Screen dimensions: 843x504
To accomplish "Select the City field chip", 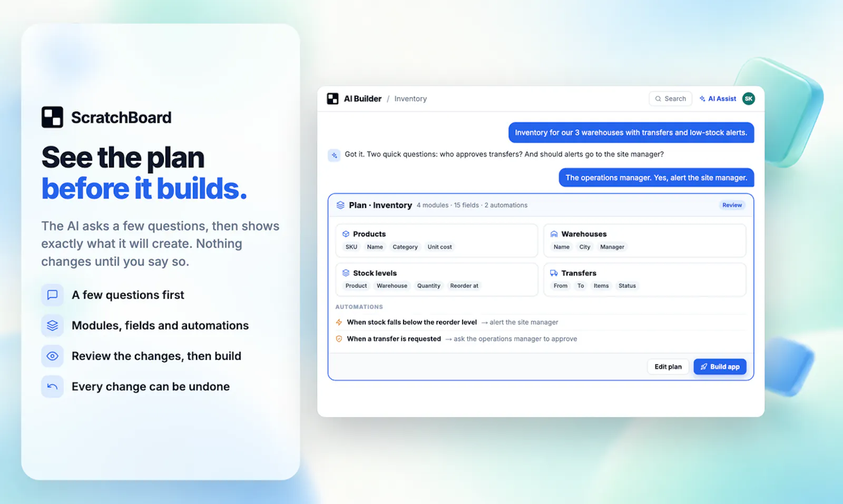I will (585, 247).
